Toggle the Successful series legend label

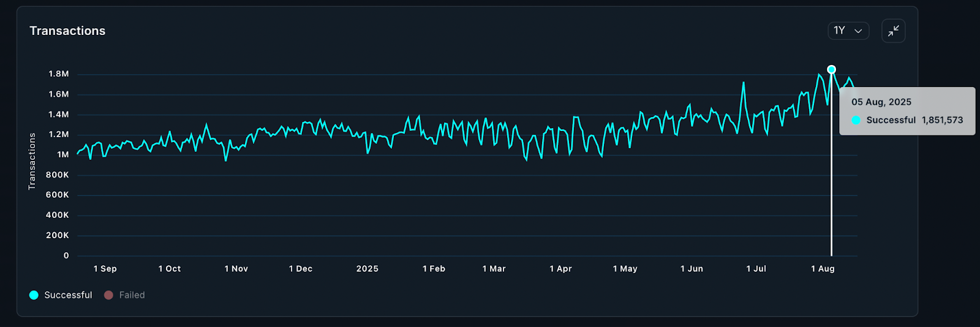click(68, 295)
